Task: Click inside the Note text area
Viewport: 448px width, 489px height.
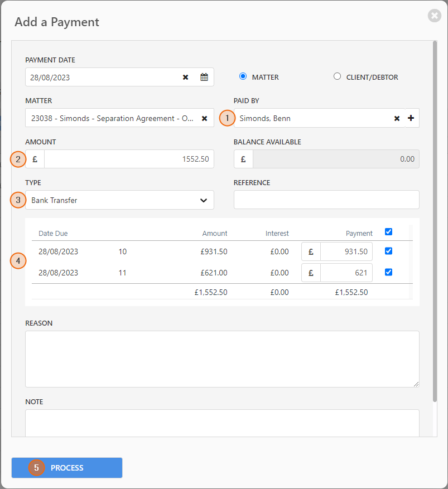Action: pyautogui.click(x=222, y=423)
